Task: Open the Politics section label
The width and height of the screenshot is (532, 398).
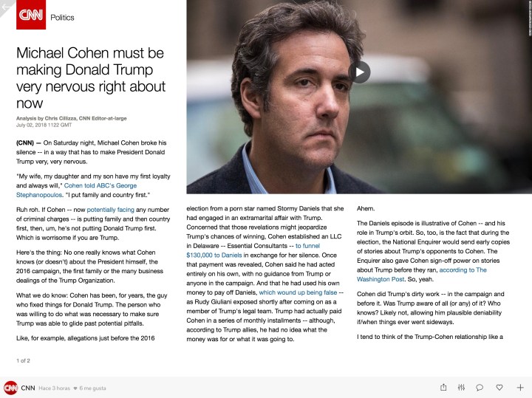Action: [62, 17]
